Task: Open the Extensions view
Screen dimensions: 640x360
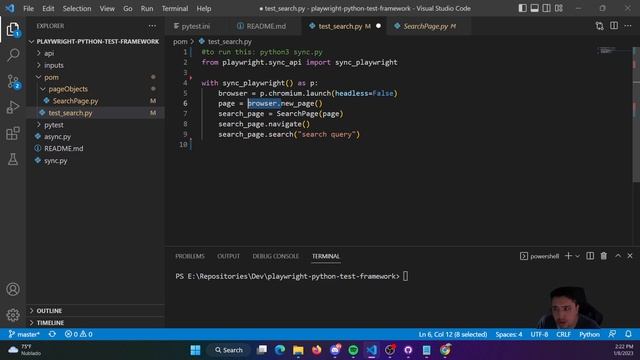Action: coord(13,133)
